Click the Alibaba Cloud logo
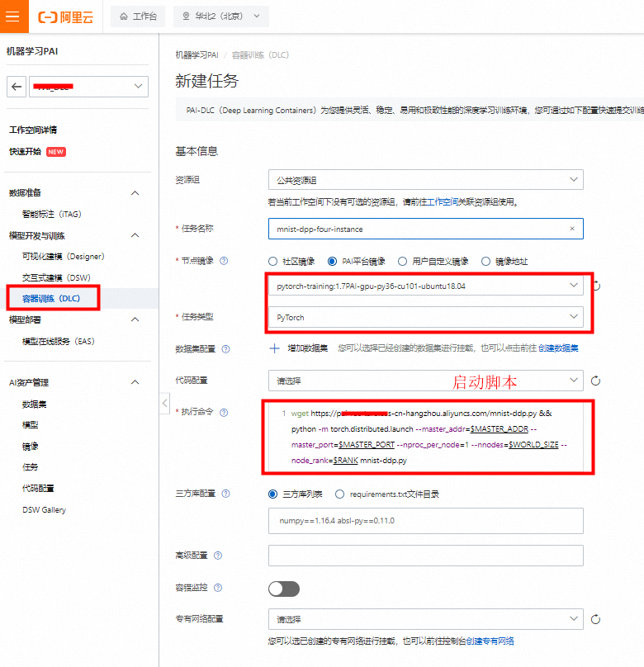Image resolution: width=644 pixels, height=667 pixels. point(66,17)
